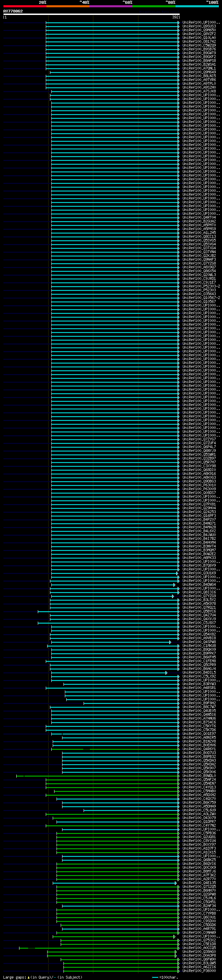Select hit UniRef100_Q3U1K9
The width and height of the screenshot is (222, 980).
pos(199,573)
